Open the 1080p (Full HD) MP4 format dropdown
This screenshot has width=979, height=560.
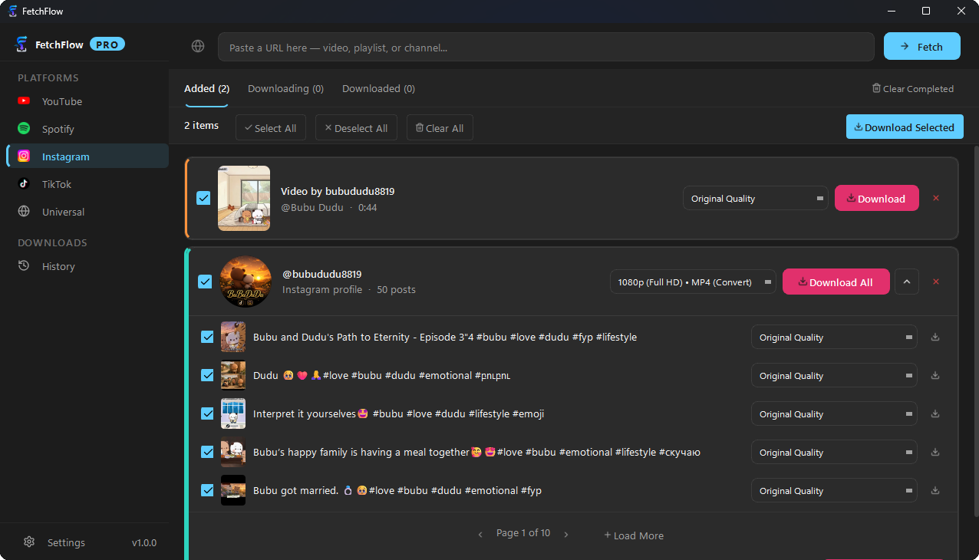click(693, 282)
